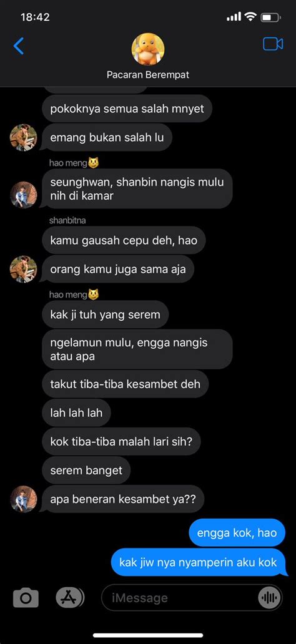
Task: Tap the avatar beside 'emang bukan salah lu'
Action: tap(24, 137)
